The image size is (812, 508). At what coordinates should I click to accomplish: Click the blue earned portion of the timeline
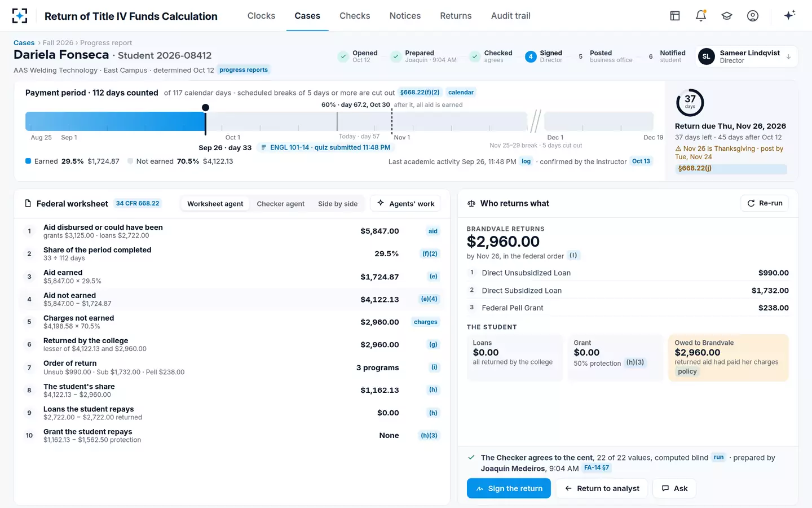[x=115, y=121]
